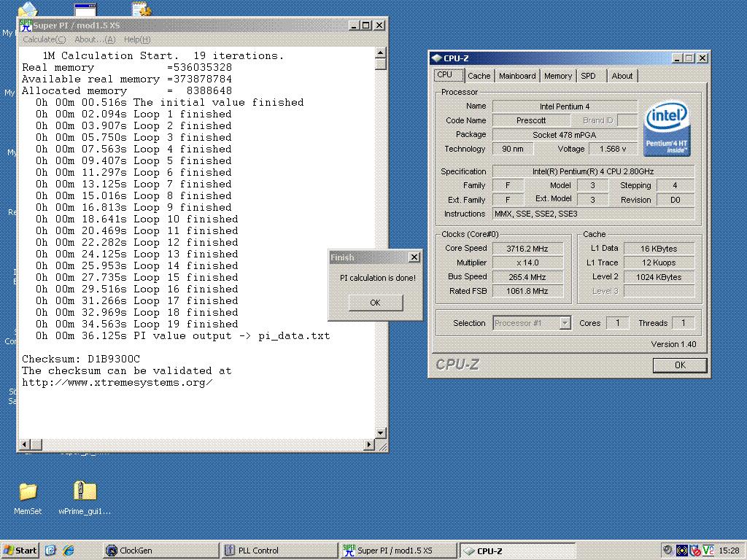
Task: Click the Package field Socket 478 mPGA
Action: [565, 135]
